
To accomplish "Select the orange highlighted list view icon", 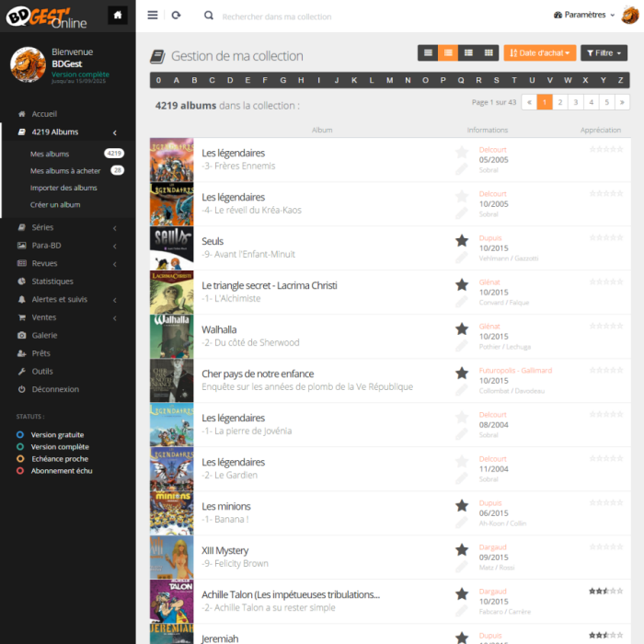I will 448,52.
